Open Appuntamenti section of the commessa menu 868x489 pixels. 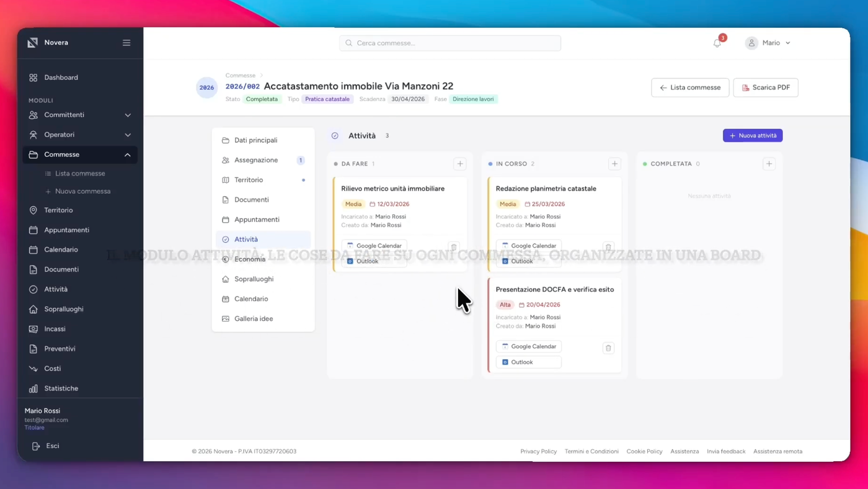(263, 220)
